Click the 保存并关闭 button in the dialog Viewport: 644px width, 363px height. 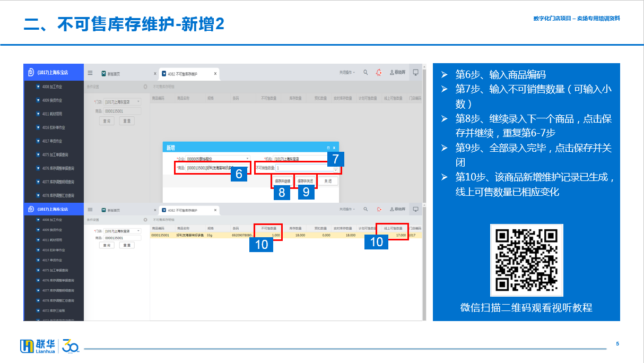(306, 181)
